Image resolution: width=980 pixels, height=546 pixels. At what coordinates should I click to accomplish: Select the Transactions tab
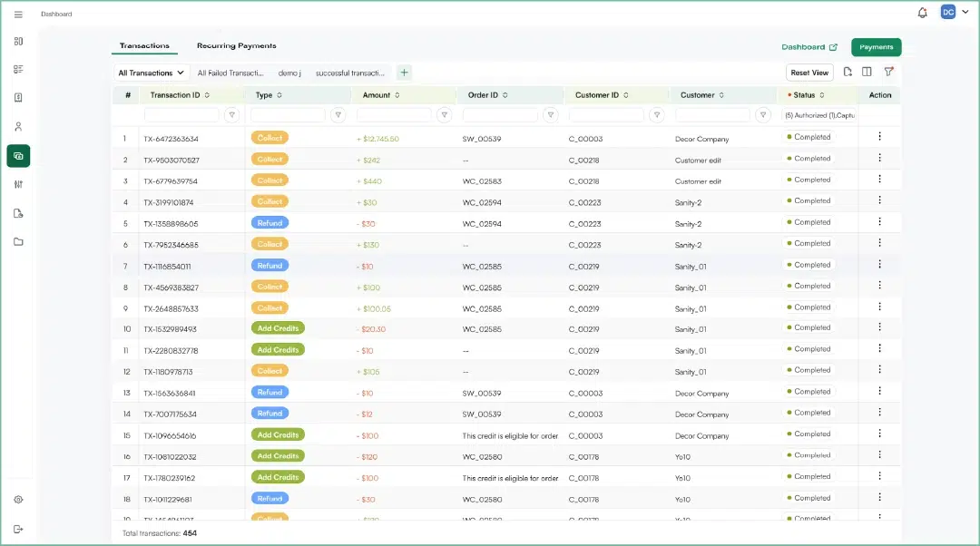(x=144, y=45)
